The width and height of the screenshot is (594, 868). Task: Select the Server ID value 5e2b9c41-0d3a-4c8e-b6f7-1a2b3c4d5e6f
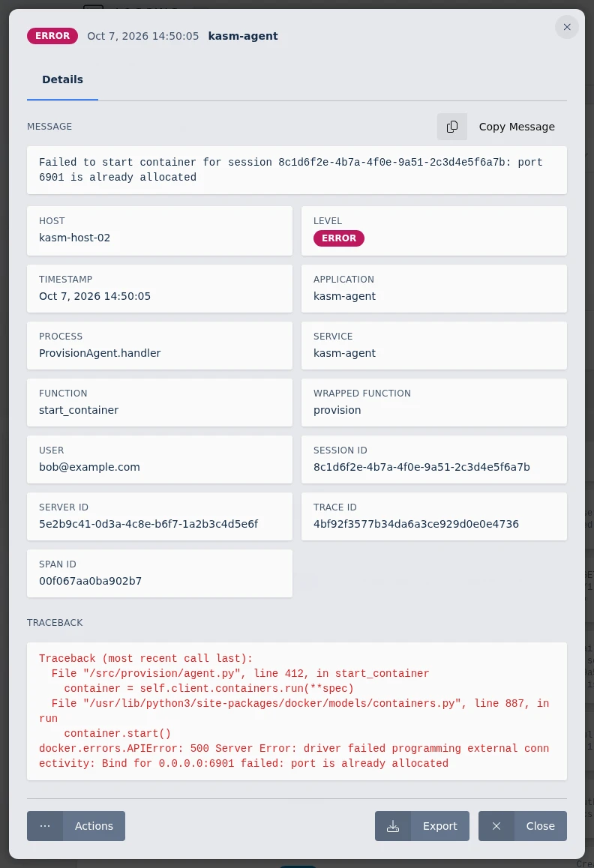point(148,524)
